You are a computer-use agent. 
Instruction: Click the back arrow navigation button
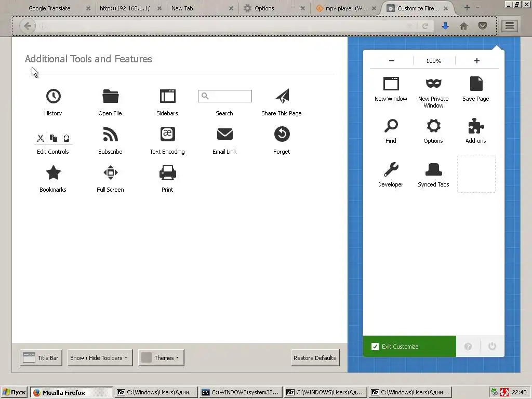point(28,26)
